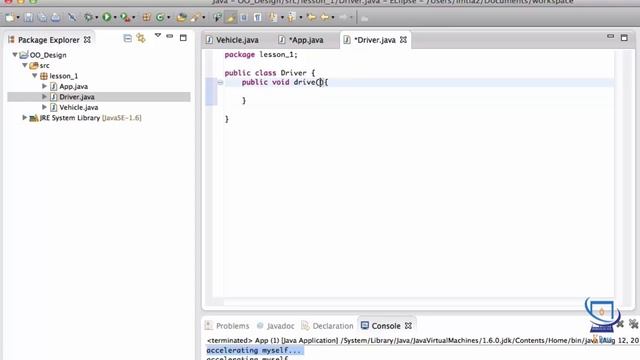Image resolution: width=640 pixels, height=360 pixels.
Task: Click the editor horizontal scrollbar
Action: (418, 302)
